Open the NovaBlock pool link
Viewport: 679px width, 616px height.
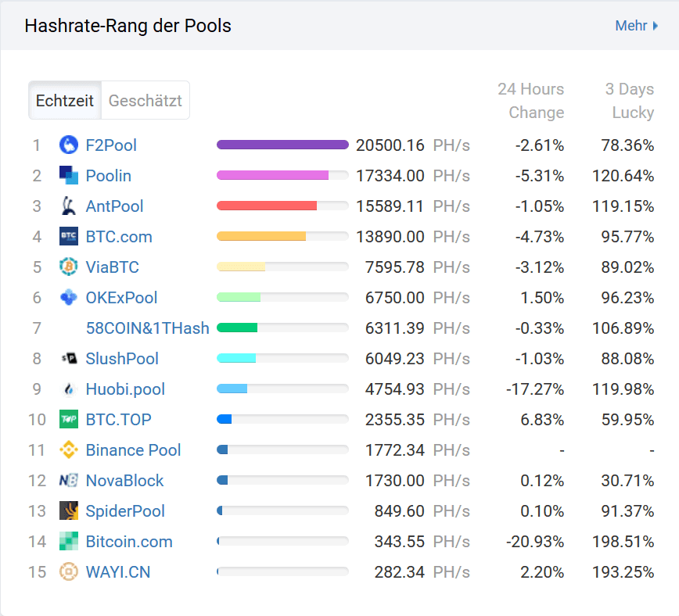click(x=124, y=481)
